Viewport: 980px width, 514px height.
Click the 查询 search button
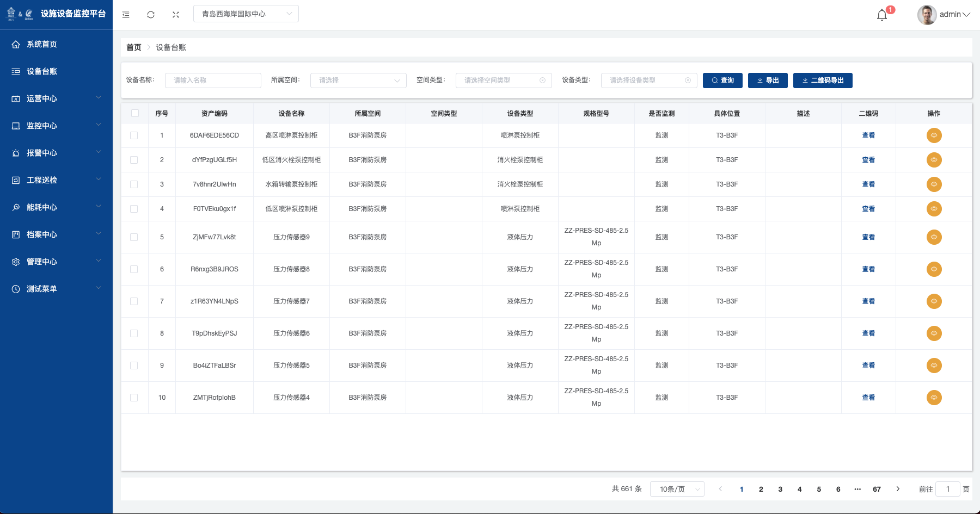(x=722, y=80)
